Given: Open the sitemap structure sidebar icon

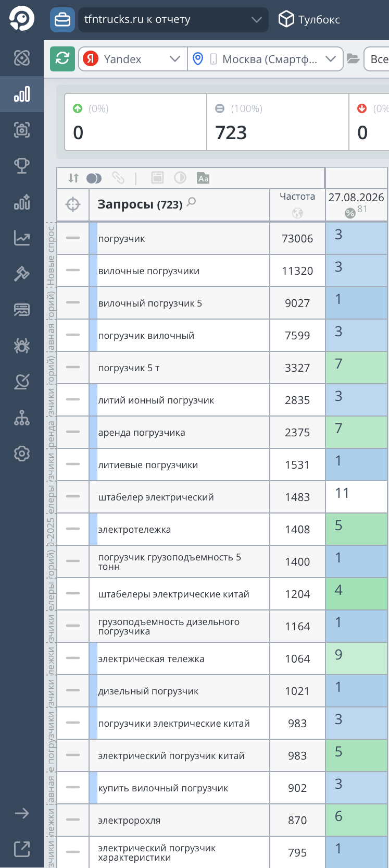Looking at the screenshot, I should pyautogui.click(x=22, y=418).
